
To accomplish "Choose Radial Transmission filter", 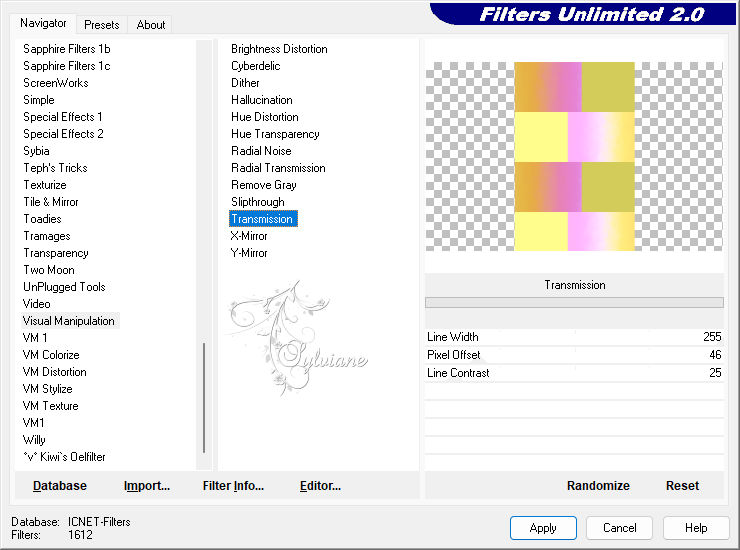I will tap(278, 168).
